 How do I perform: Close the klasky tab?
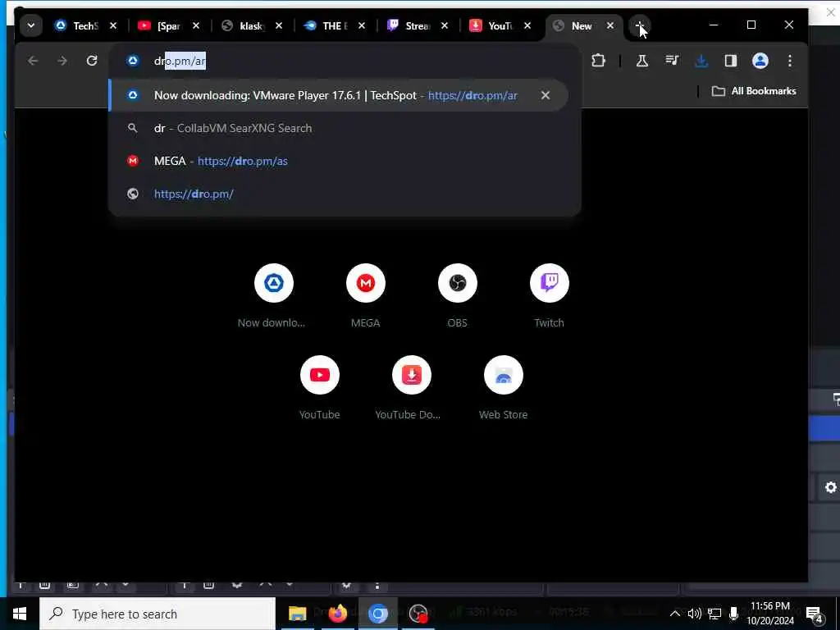pyautogui.click(x=279, y=25)
